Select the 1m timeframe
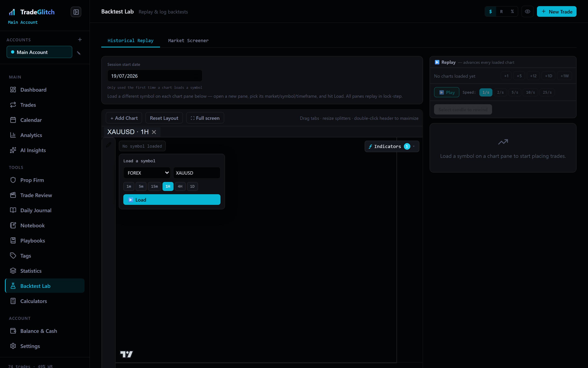 coord(129,186)
